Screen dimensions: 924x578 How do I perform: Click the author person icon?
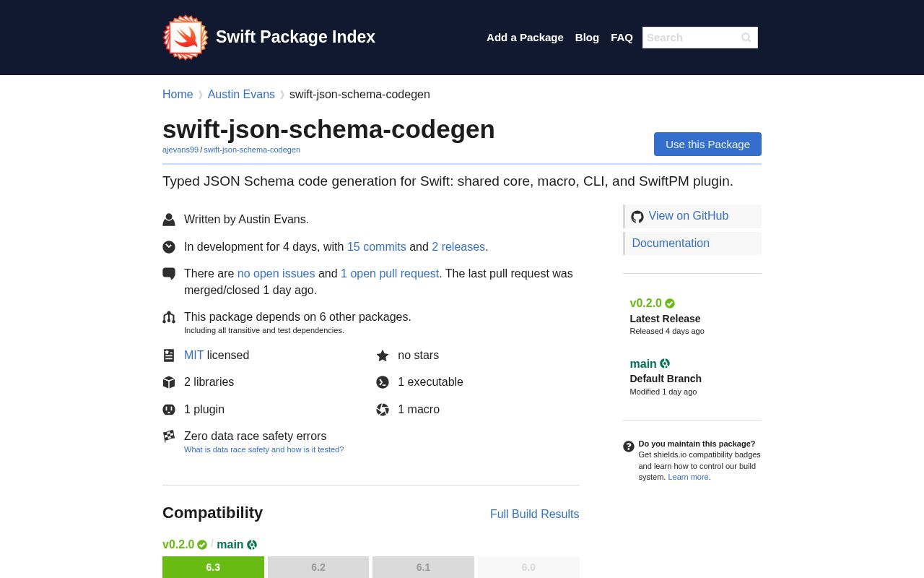[x=169, y=220]
